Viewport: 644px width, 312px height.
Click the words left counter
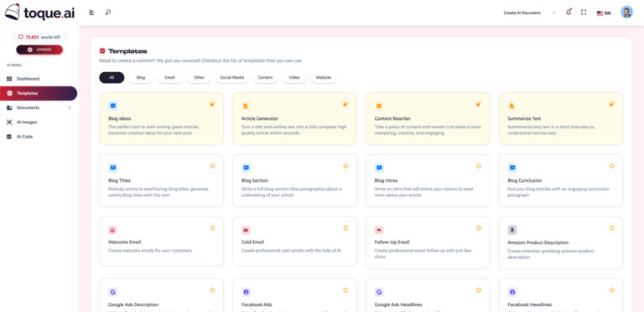[39, 37]
